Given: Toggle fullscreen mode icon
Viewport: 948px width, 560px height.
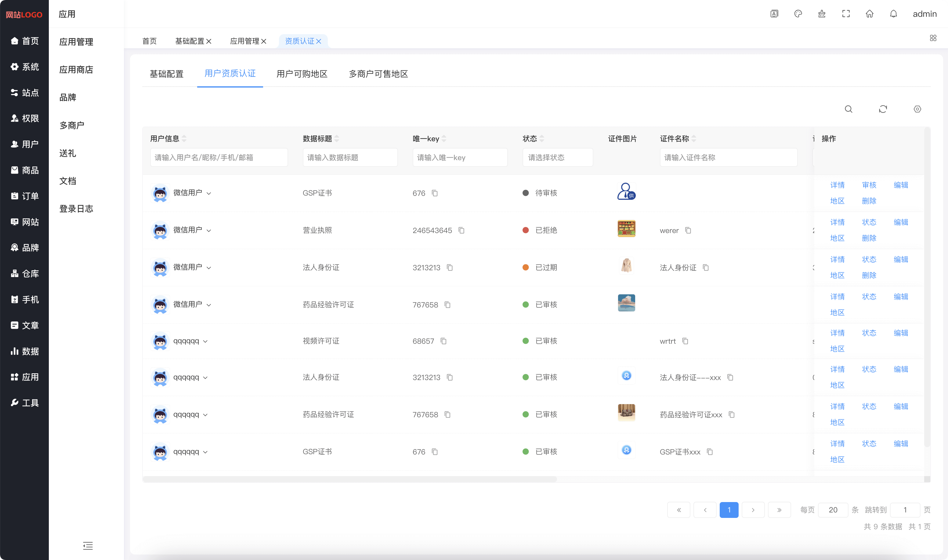Looking at the screenshot, I should point(846,14).
